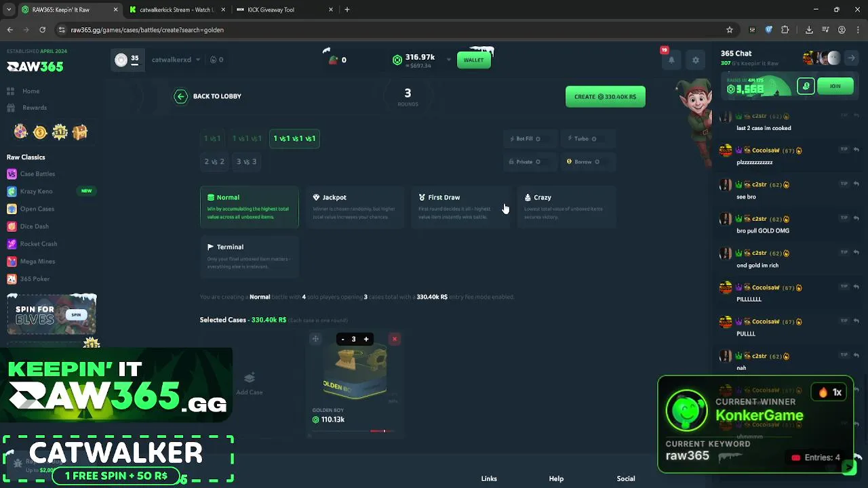Tip CocoisaW on the 'plzzzzzzzzzzzz' message
868x488 pixels.
pyautogui.click(x=844, y=150)
